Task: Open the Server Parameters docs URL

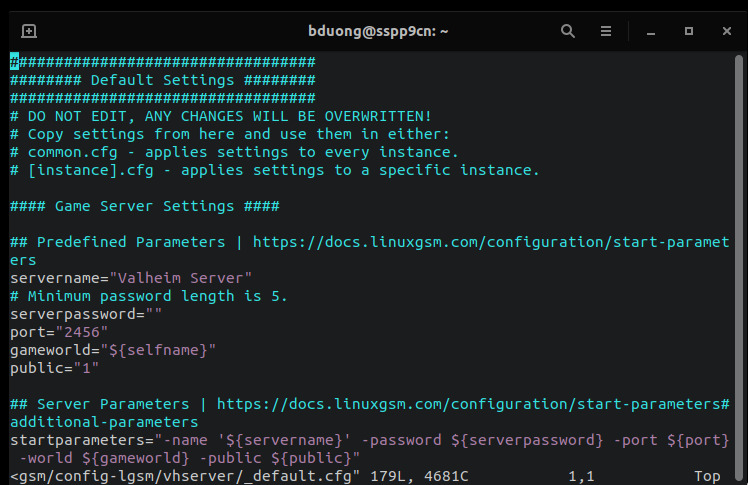Action: point(472,404)
